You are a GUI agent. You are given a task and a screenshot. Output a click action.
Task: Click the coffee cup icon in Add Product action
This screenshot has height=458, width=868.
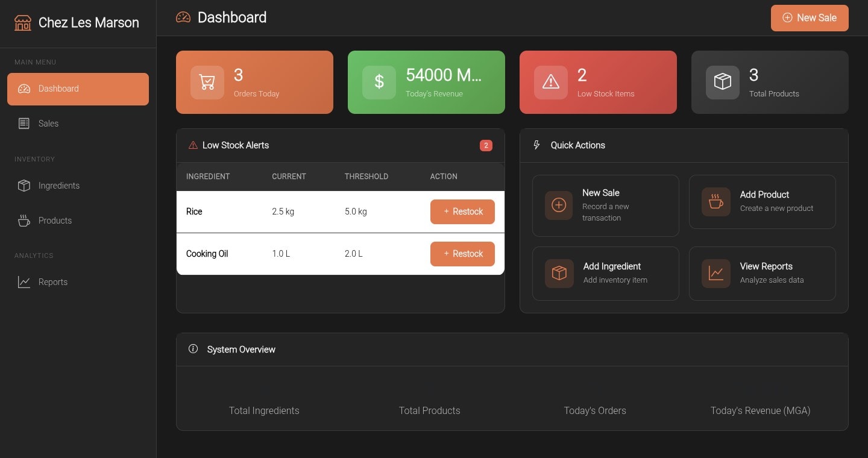pos(715,202)
